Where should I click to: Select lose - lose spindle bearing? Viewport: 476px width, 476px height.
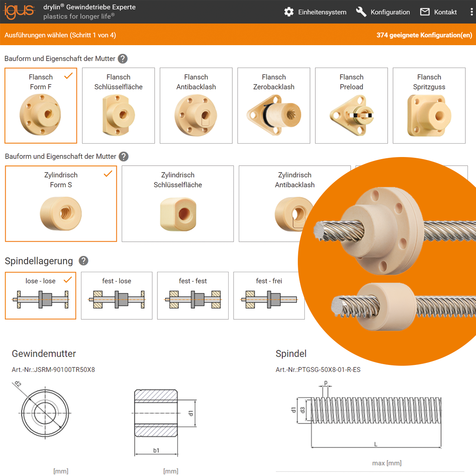click(41, 295)
